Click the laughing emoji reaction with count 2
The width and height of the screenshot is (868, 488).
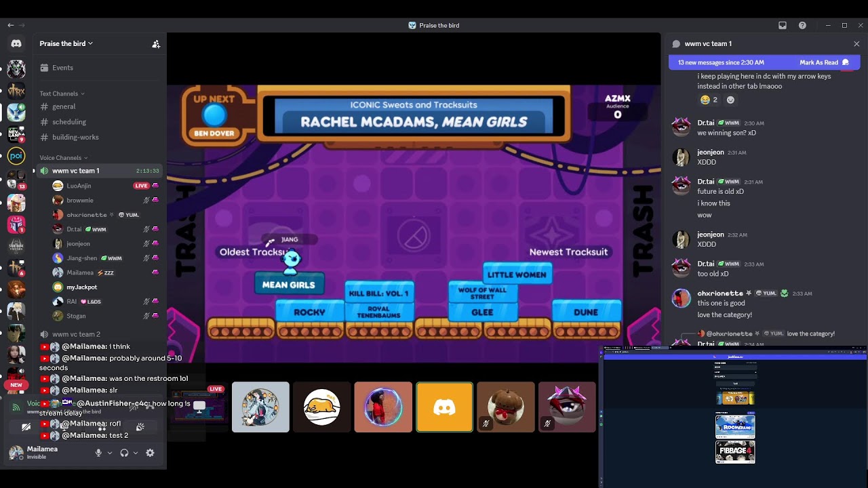coord(709,100)
